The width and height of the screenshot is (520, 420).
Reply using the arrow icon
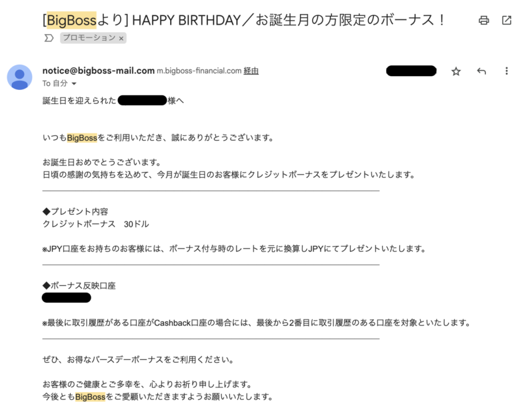coord(481,71)
